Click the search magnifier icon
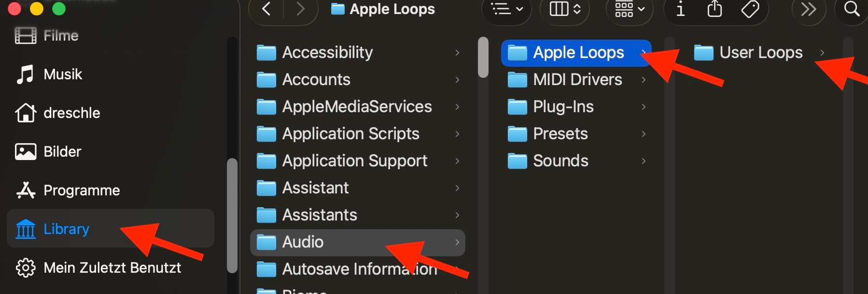The height and width of the screenshot is (294, 868). (x=852, y=9)
